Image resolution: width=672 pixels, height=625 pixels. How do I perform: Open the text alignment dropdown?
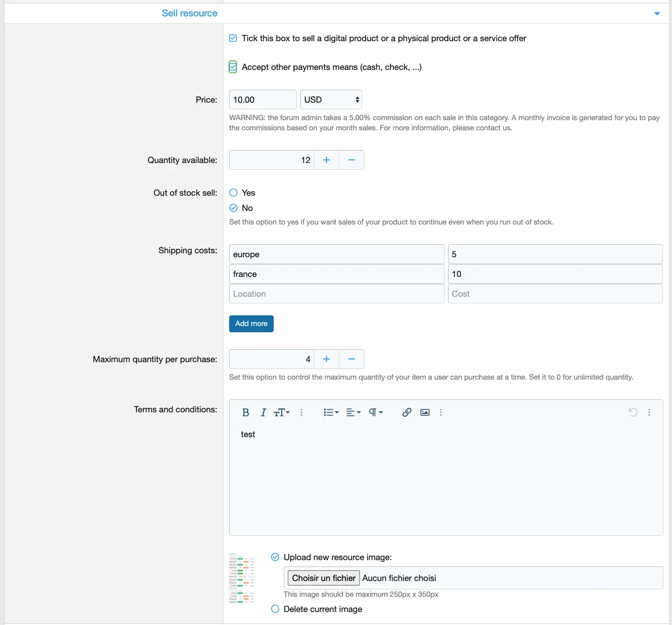pos(353,412)
